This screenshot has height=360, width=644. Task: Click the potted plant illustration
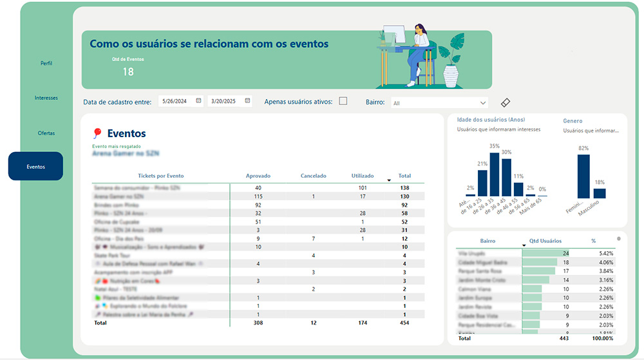pyautogui.click(x=451, y=61)
